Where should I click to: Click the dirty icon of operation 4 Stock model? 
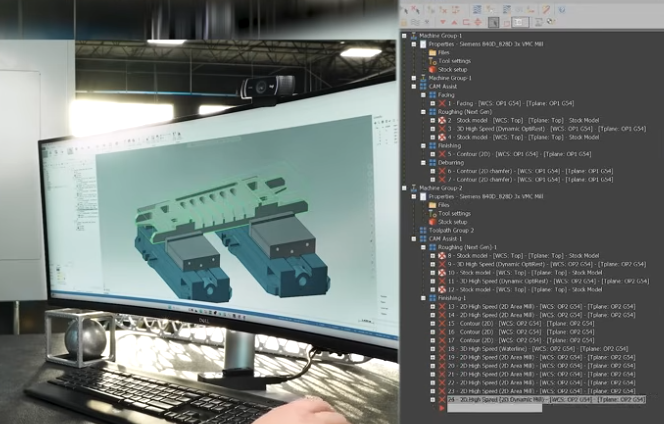pos(442,137)
